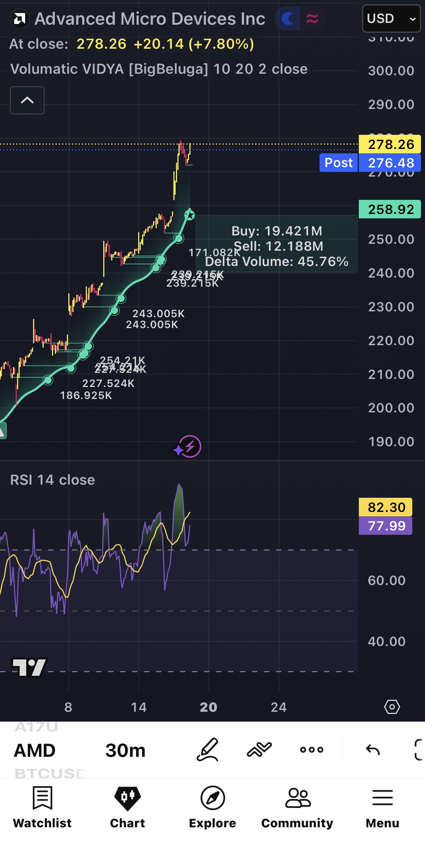
Task: Open the three-dot more options
Action: click(312, 750)
